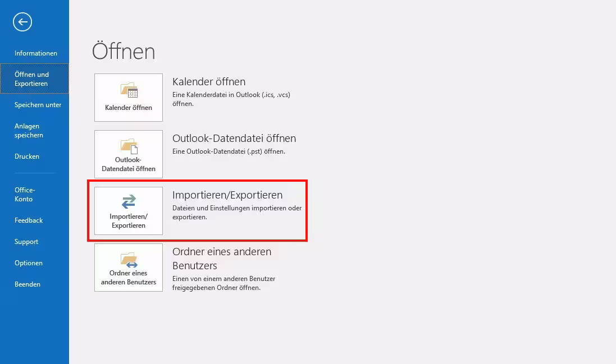The height and width of the screenshot is (364, 616).
Task: Open the Support section
Action: tap(26, 242)
